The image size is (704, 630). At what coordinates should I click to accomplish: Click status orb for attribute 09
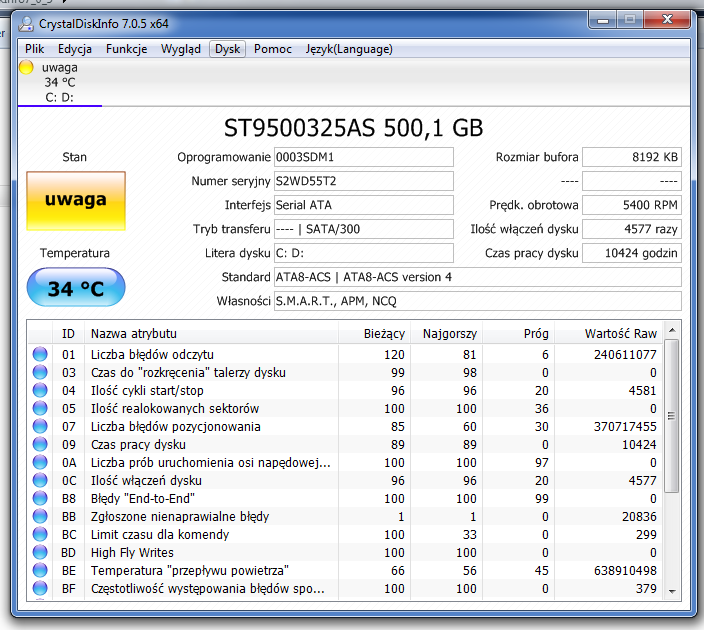40,444
